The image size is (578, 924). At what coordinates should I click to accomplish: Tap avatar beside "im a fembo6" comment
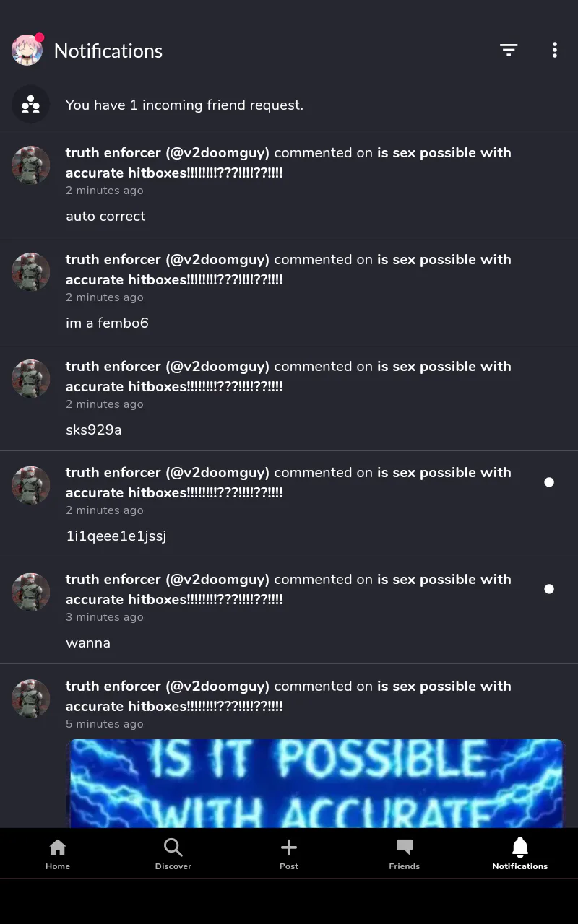click(30, 271)
